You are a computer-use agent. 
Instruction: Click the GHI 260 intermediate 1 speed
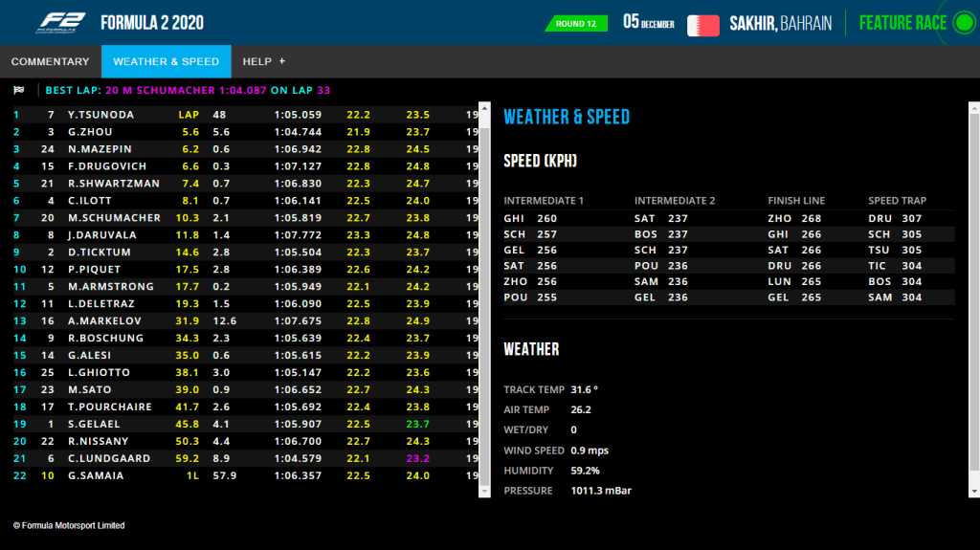click(x=530, y=219)
